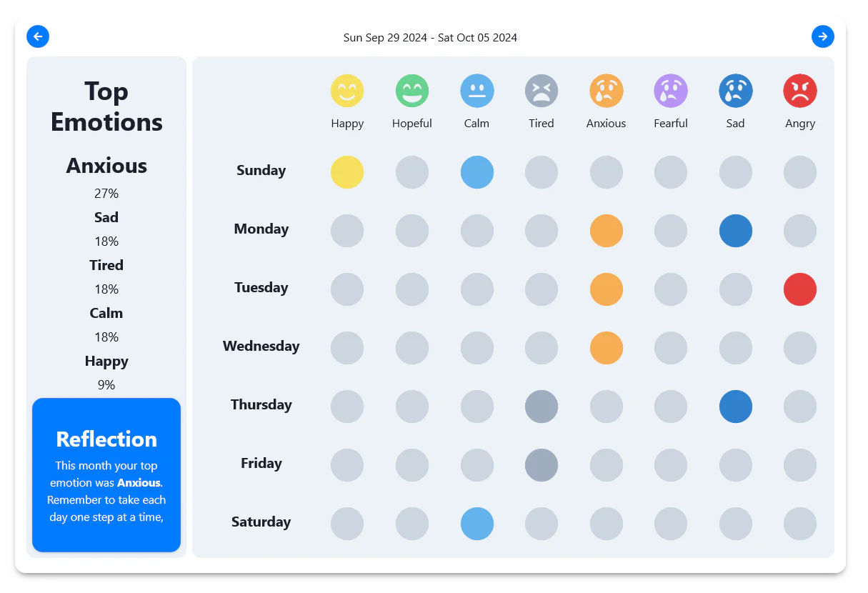Screen dimensions: 868x593
Task: Select the Happy emotion icon
Action: click(347, 91)
